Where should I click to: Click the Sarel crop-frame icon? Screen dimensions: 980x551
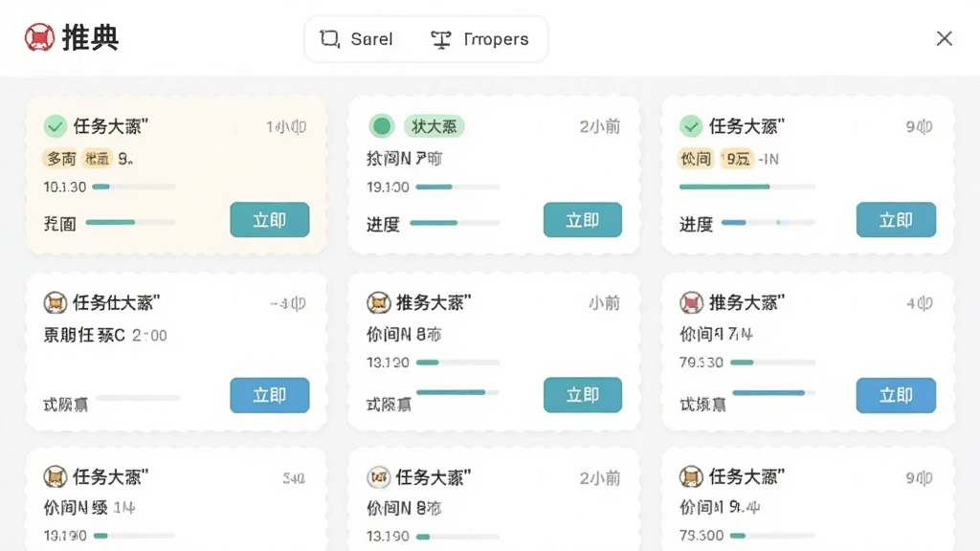click(329, 38)
